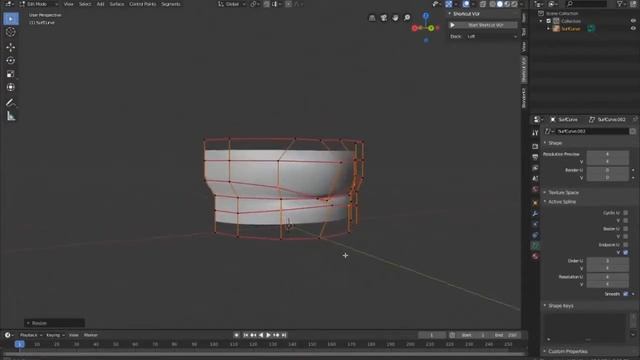This screenshot has height=360, width=640.
Task: Click the blue Z axis gizmo handle
Action: pos(426,16)
